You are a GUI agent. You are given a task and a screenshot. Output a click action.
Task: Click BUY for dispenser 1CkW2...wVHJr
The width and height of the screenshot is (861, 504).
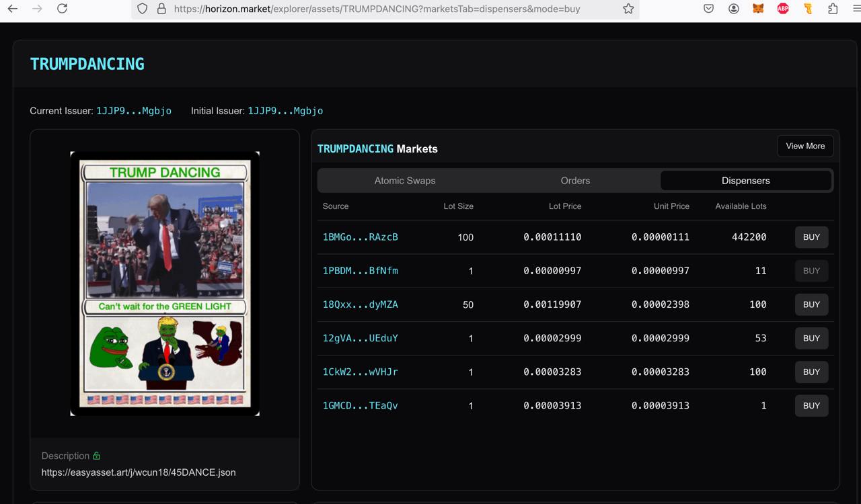point(811,372)
